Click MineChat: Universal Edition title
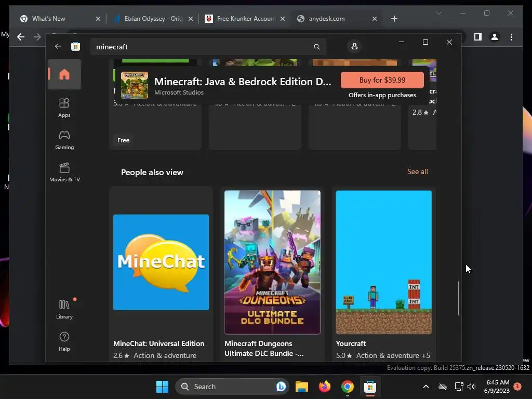Image resolution: width=532 pixels, height=399 pixels. click(x=158, y=343)
